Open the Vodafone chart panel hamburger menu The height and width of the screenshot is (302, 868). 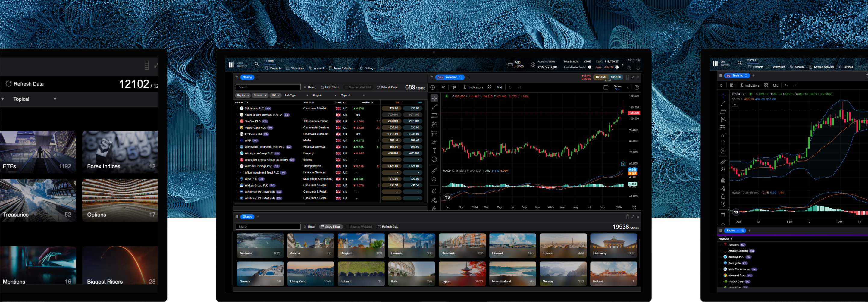click(432, 77)
